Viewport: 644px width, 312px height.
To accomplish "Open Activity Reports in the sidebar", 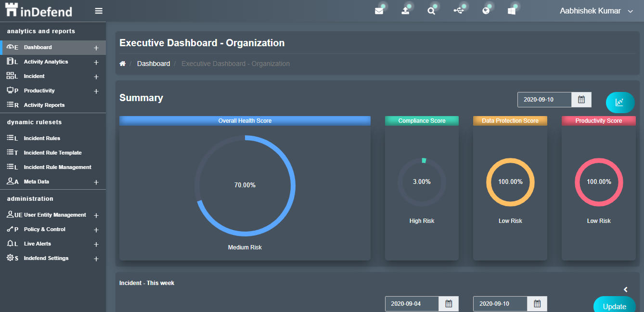I will tap(44, 105).
